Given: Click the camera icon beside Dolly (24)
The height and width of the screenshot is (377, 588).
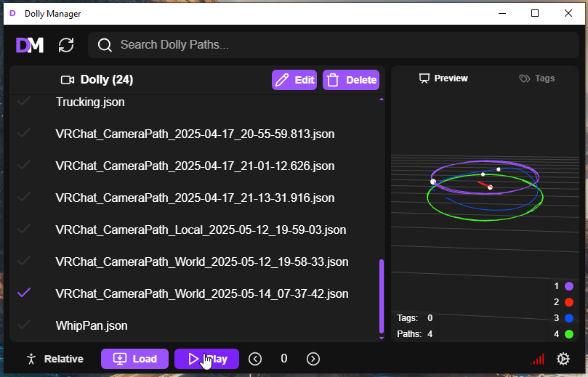Looking at the screenshot, I should click(68, 80).
